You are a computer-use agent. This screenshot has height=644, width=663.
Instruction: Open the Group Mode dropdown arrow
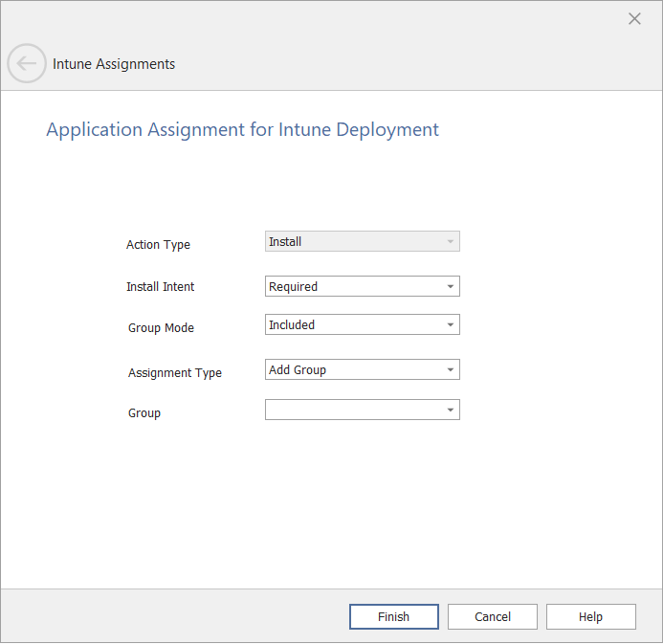[x=450, y=325]
